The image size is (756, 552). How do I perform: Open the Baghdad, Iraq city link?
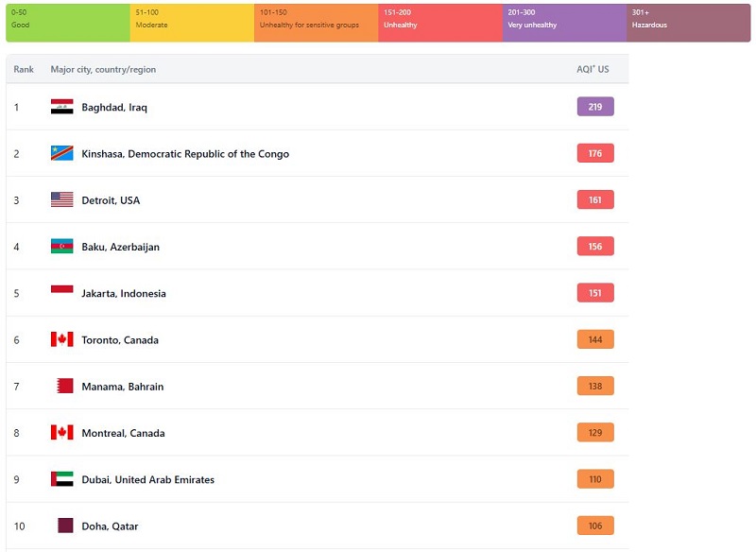coord(114,108)
